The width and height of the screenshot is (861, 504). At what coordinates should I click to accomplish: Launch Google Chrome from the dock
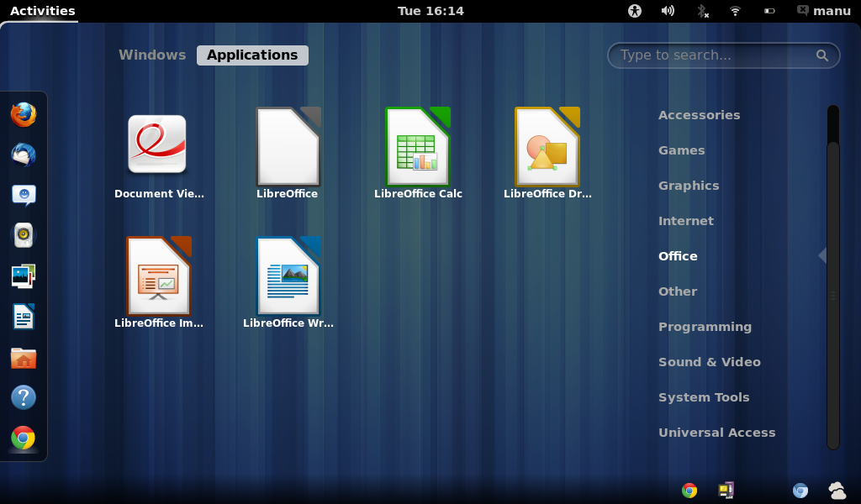(24, 438)
